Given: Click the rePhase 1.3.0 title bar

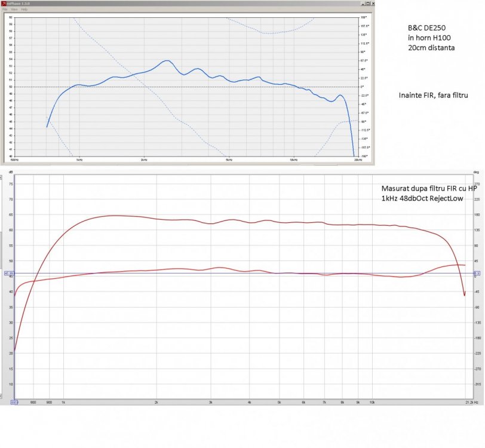Looking at the screenshot, I should [187, 4].
